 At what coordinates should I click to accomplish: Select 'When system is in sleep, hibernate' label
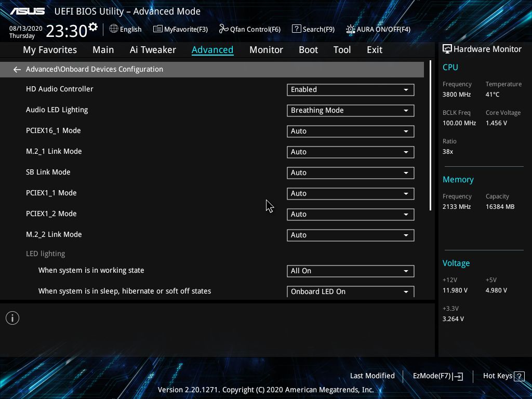pos(125,291)
